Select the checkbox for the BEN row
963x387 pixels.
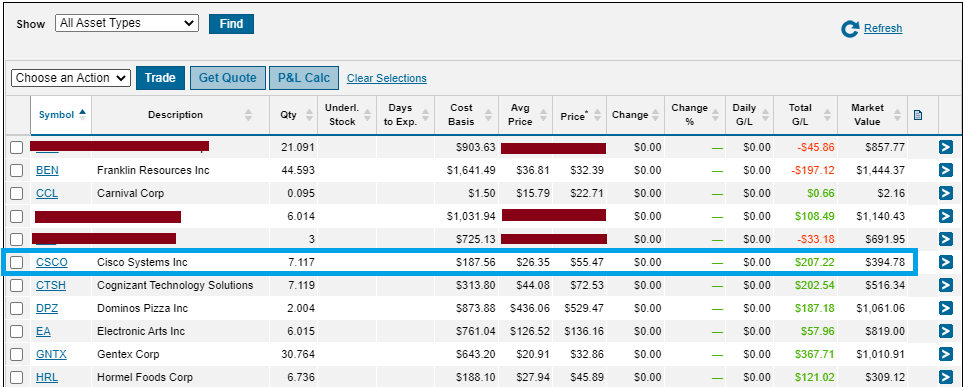point(17,170)
